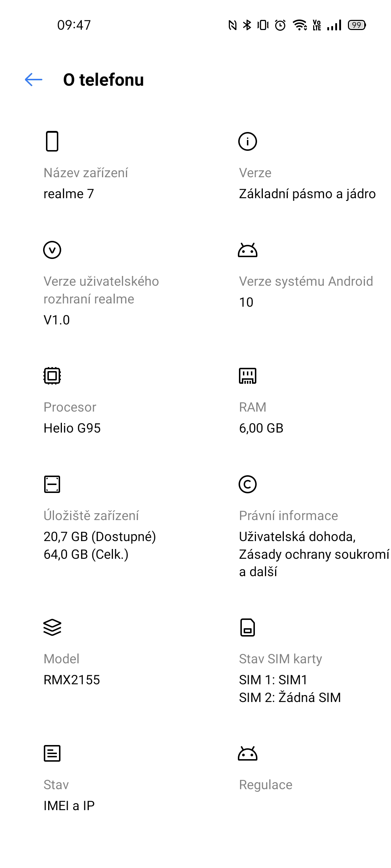391x868 pixels.
Task: Tap the processor chip icon
Action: pos(52,376)
